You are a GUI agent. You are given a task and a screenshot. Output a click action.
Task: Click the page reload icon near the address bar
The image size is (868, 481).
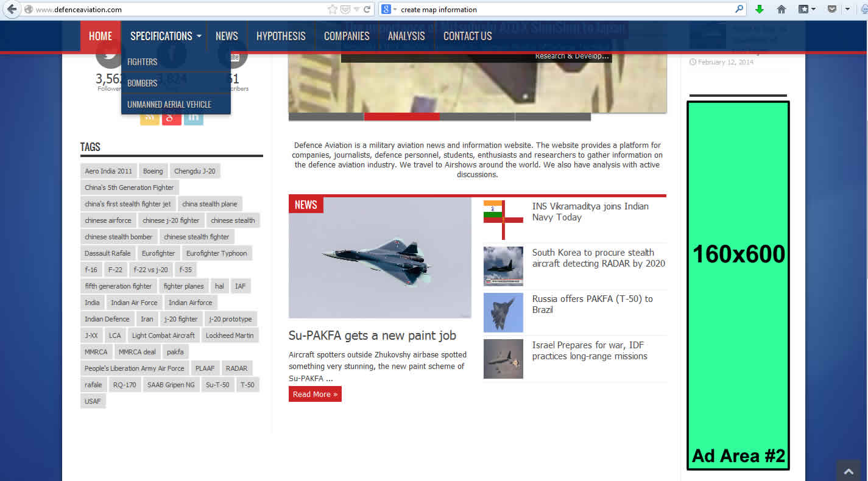[x=366, y=9]
